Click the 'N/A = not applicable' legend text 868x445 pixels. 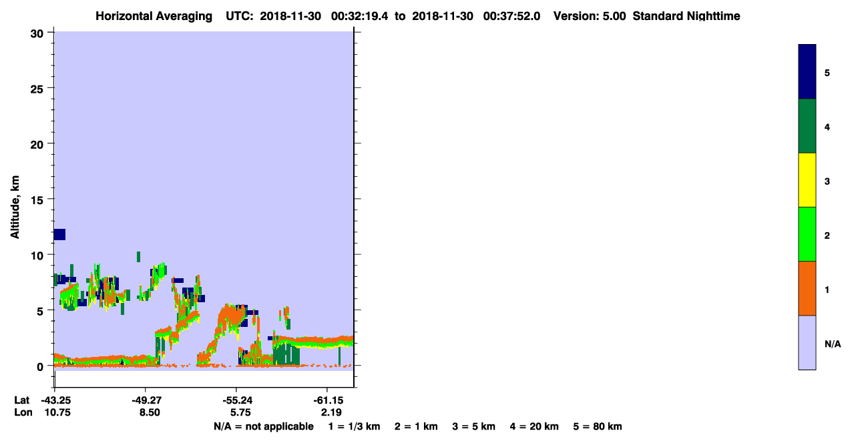click(264, 426)
